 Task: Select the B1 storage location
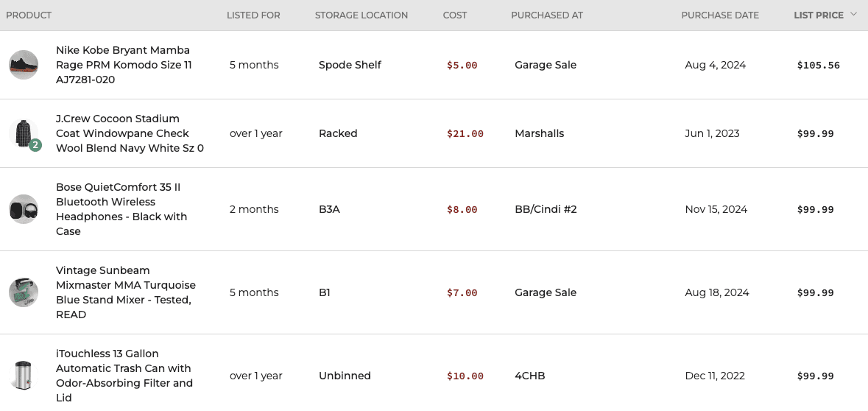coord(325,292)
